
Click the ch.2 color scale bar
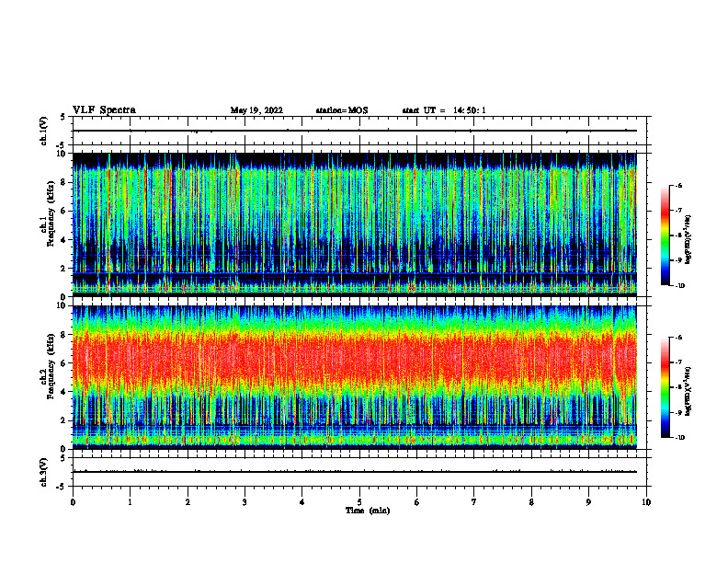click(x=665, y=387)
